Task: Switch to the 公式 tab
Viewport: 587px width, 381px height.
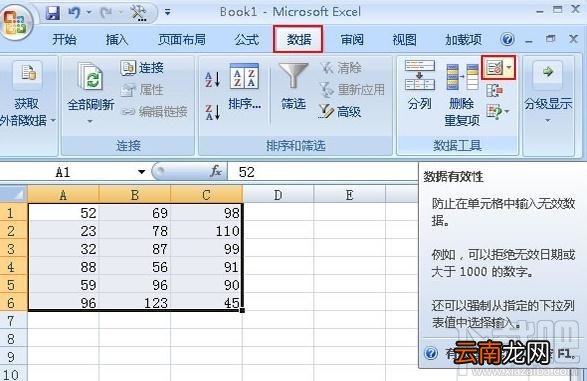Action: (x=246, y=39)
